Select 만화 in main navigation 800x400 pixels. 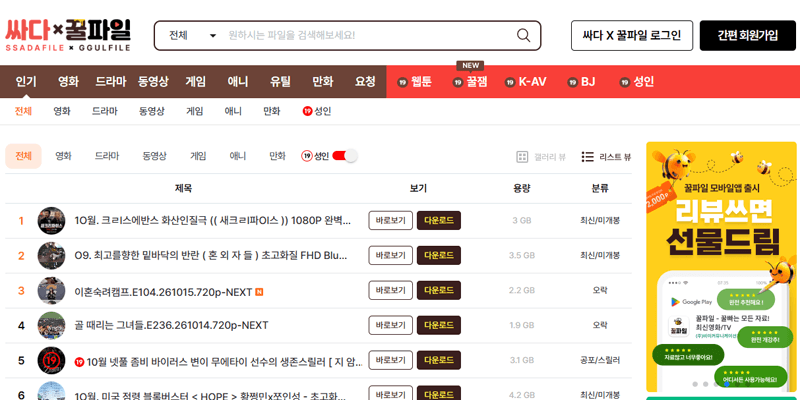click(x=322, y=82)
